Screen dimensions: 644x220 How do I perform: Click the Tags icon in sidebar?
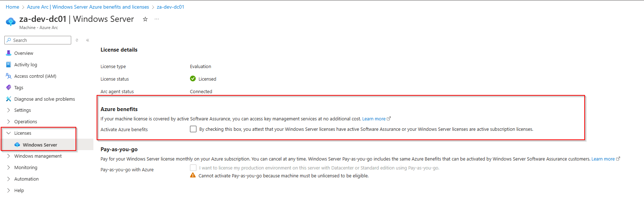[x=9, y=87]
